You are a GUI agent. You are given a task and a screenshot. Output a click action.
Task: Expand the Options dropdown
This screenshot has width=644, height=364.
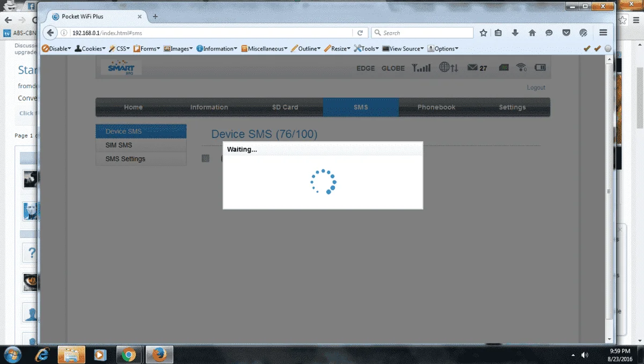443,48
